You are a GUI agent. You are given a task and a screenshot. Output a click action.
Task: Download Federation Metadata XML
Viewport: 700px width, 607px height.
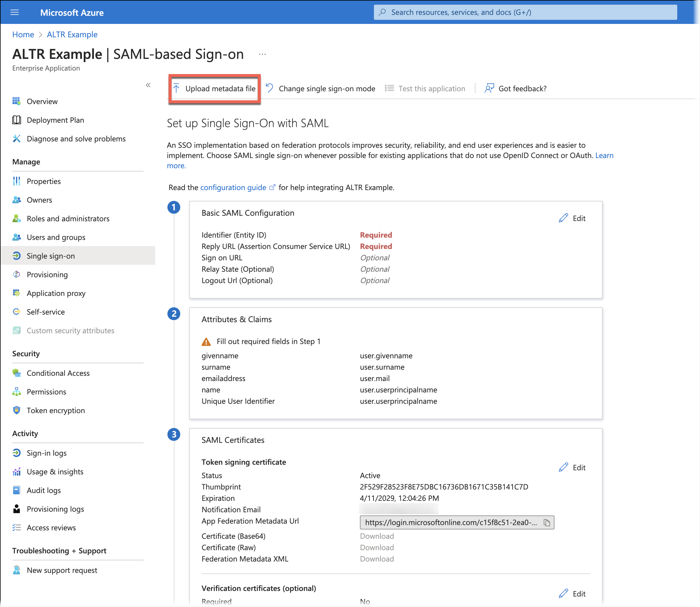click(x=377, y=559)
